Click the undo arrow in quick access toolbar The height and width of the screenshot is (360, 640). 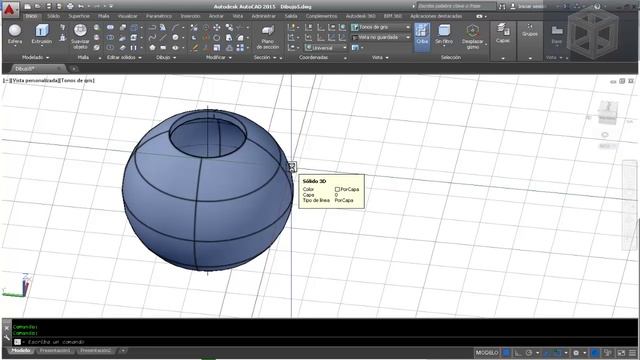click(x=81, y=6)
